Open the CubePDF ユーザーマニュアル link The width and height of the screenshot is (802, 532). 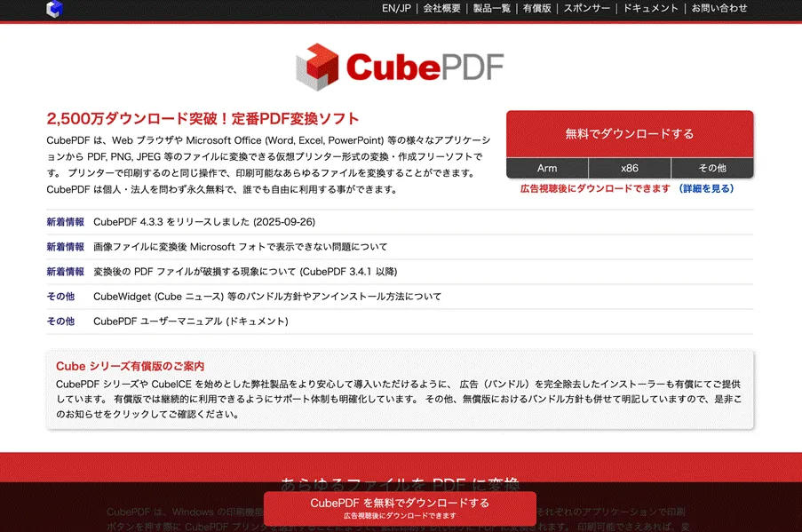pyautogui.click(x=190, y=322)
